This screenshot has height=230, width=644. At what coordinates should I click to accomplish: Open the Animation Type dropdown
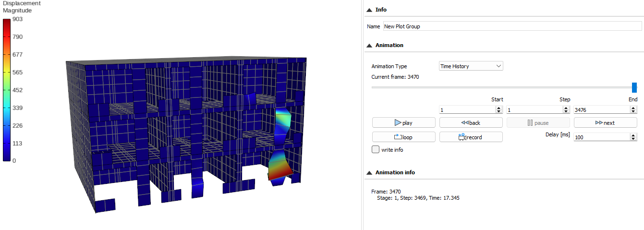click(471, 66)
